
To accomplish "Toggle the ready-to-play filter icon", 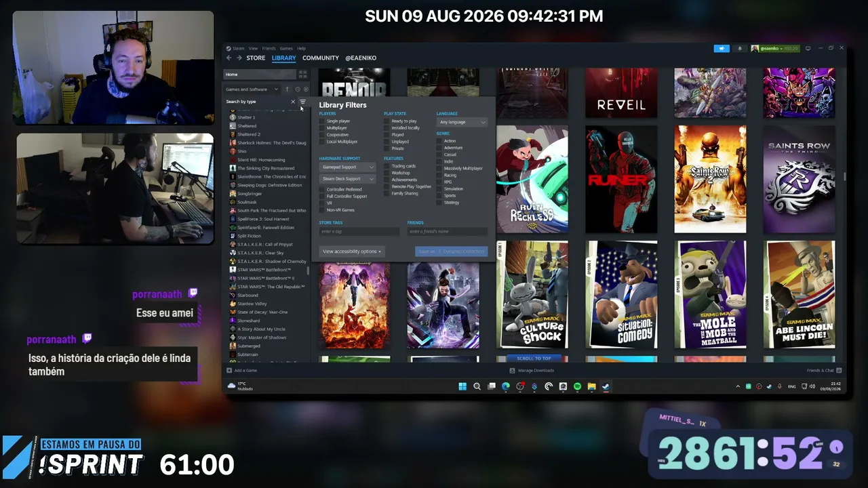I will tap(306, 89).
